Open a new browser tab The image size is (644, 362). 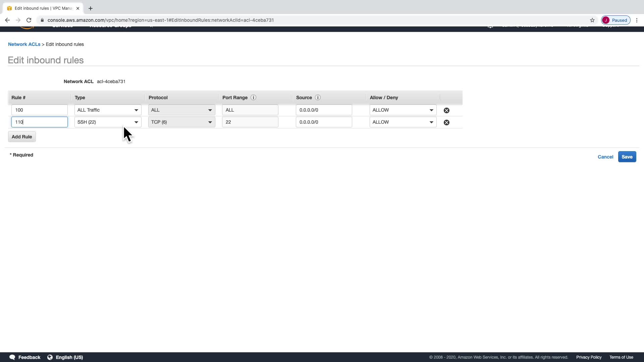pos(91,8)
